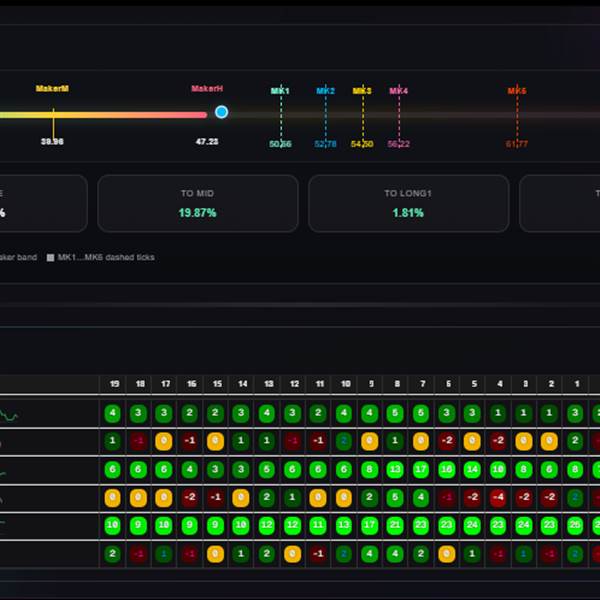The image size is (600, 600).
Task: Click the column 4 header
Action: click(500, 384)
